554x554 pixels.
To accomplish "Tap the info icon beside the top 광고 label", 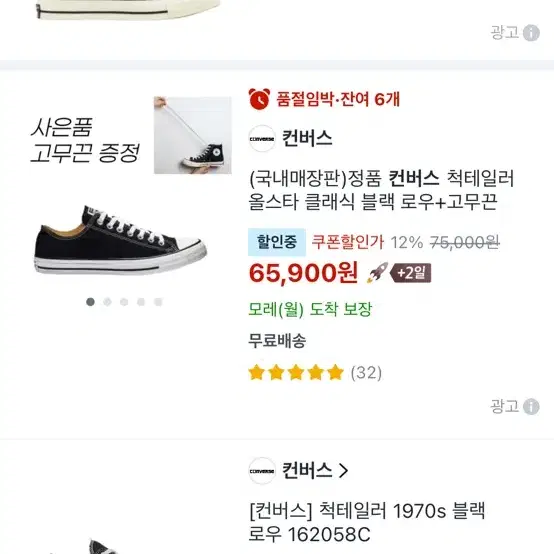I will (x=531, y=33).
